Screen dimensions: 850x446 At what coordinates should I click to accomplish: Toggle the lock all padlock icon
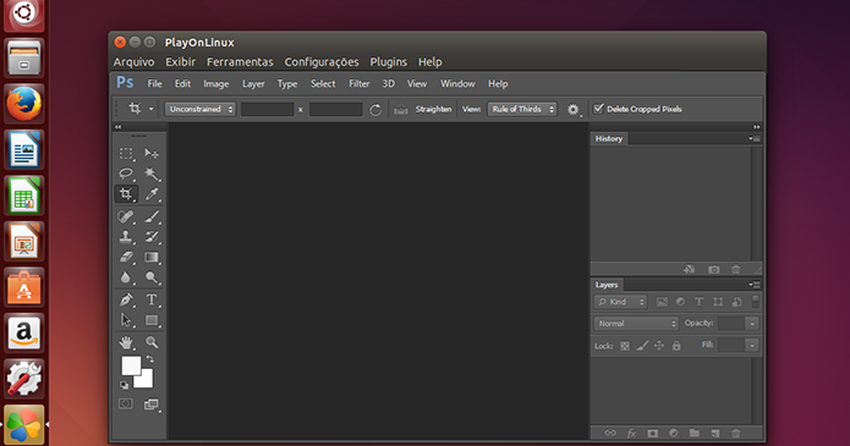pyautogui.click(x=676, y=345)
